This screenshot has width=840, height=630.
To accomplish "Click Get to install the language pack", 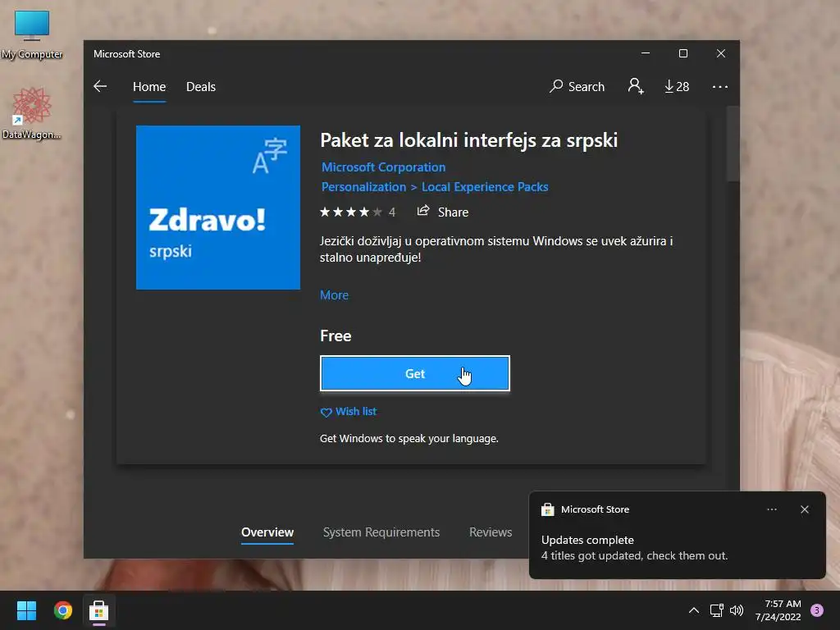I will [414, 373].
